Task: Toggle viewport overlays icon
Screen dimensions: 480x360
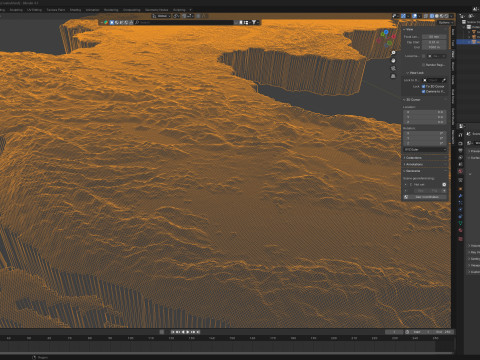Action: (414, 16)
